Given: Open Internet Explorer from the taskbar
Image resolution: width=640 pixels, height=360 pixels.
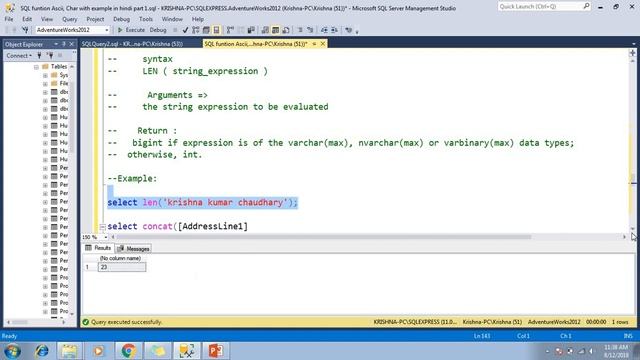Looking at the screenshot, I should (x=42, y=351).
